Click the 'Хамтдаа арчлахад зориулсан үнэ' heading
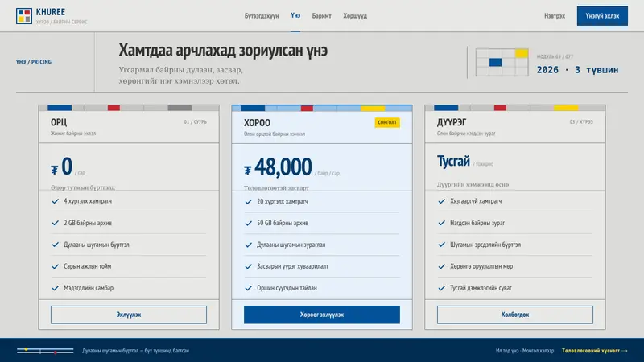This screenshot has height=362, width=644. tap(223, 51)
